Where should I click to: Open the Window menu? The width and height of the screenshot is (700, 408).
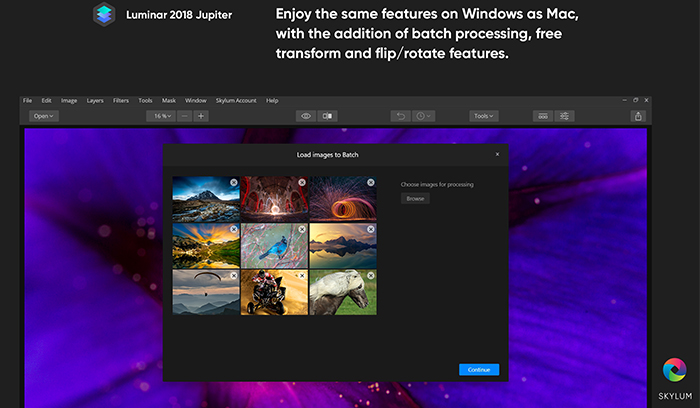[196, 100]
